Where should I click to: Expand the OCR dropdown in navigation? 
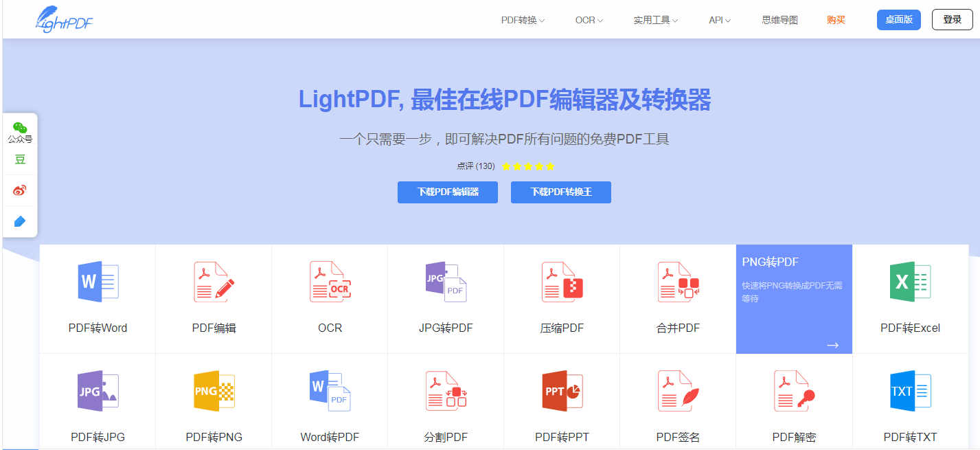tap(589, 20)
